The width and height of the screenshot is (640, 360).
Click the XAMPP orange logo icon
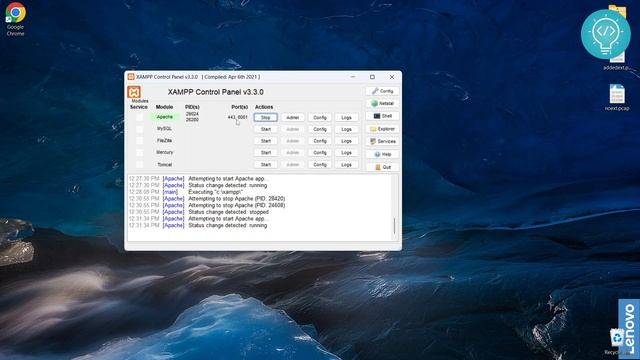point(134,92)
